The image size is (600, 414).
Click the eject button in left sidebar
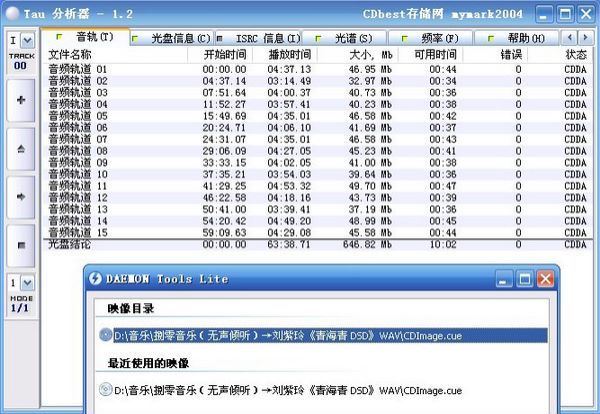21,149
